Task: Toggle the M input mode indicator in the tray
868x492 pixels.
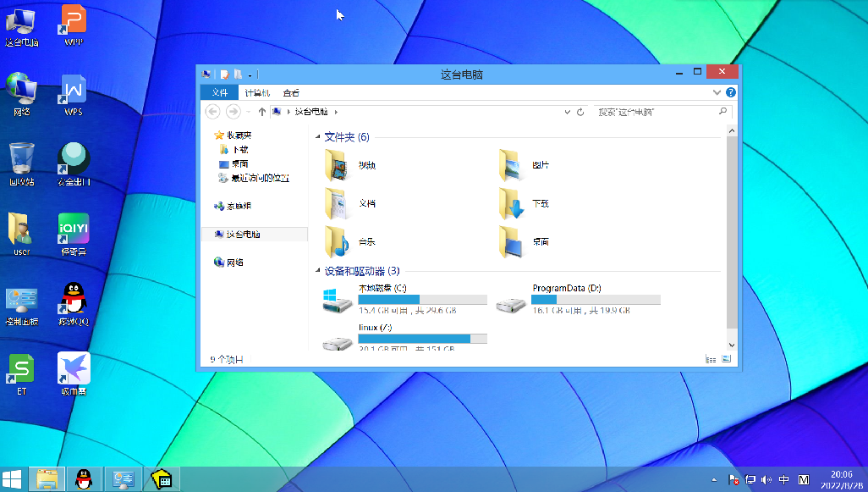Action: tap(804, 479)
